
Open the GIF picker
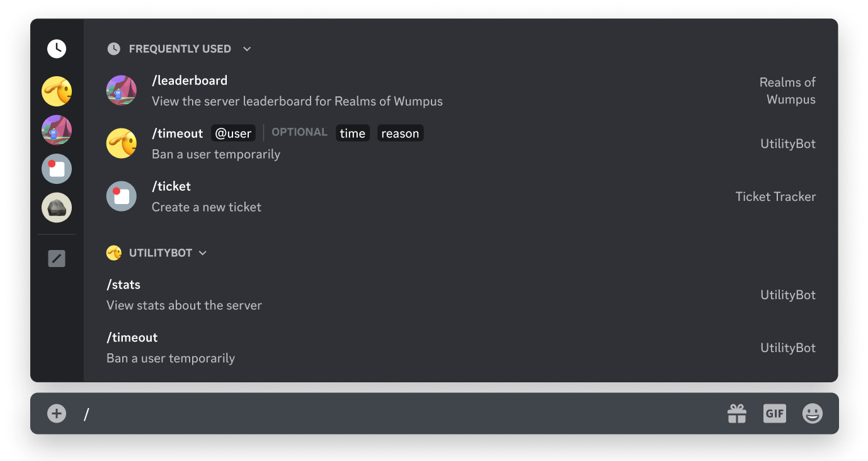point(774,414)
